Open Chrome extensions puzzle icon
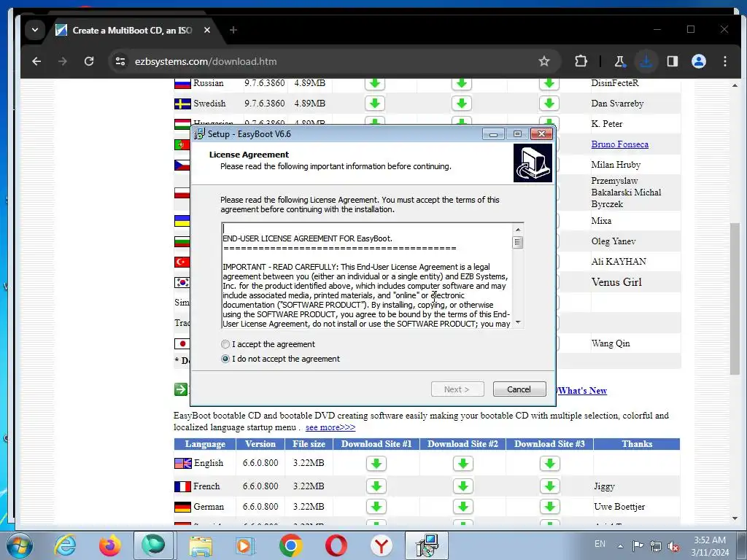 click(x=581, y=61)
